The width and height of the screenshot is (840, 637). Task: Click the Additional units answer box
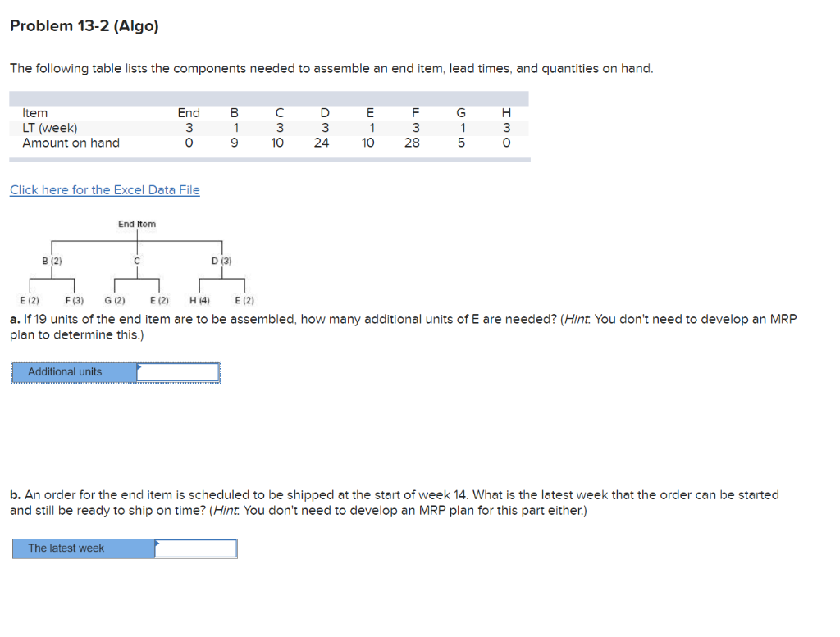(x=179, y=371)
